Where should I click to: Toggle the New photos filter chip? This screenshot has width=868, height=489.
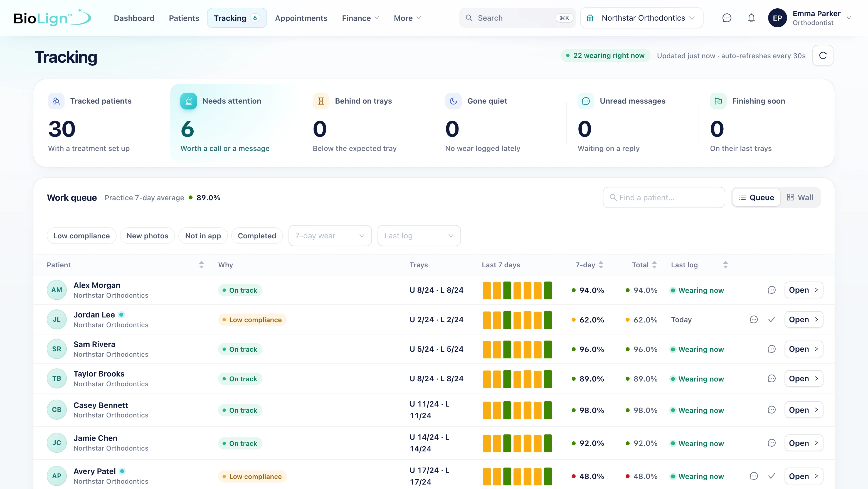(x=147, y=236)
